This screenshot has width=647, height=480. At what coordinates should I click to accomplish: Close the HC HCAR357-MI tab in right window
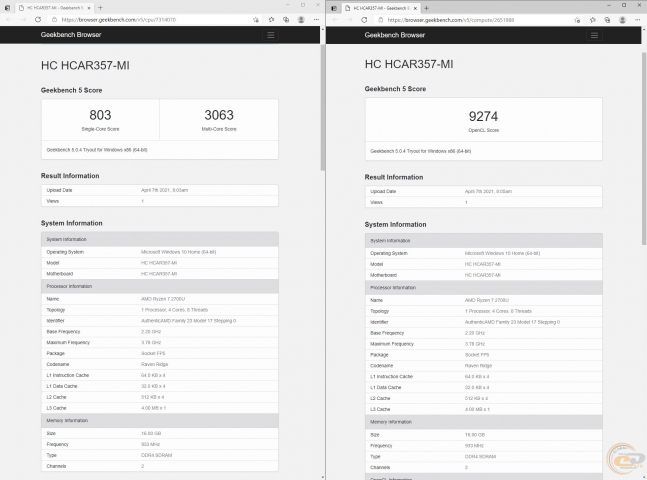(x=415, y=8)
